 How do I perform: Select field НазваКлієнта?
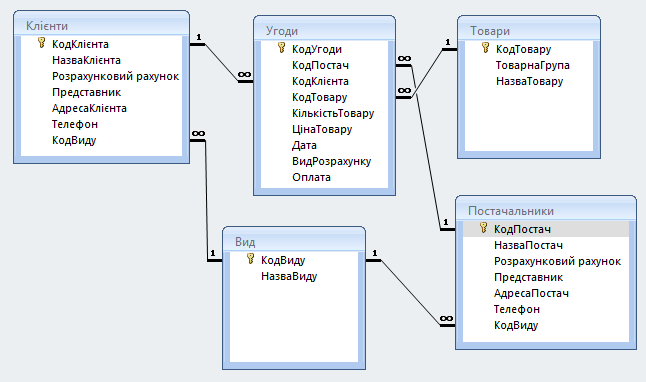coord(86,60)
